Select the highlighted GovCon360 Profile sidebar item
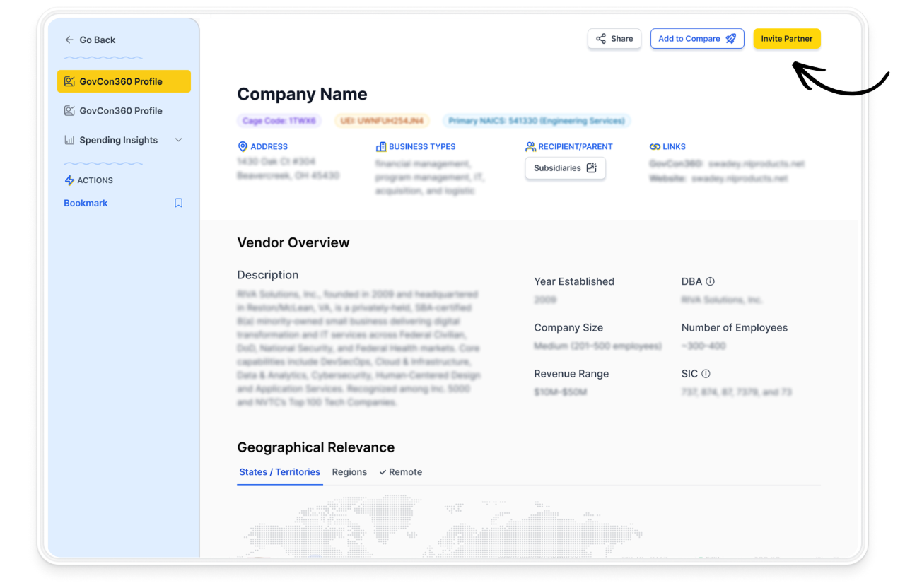Image resolution: width=905 pixels, height=588 pixels. pos(124,81)
